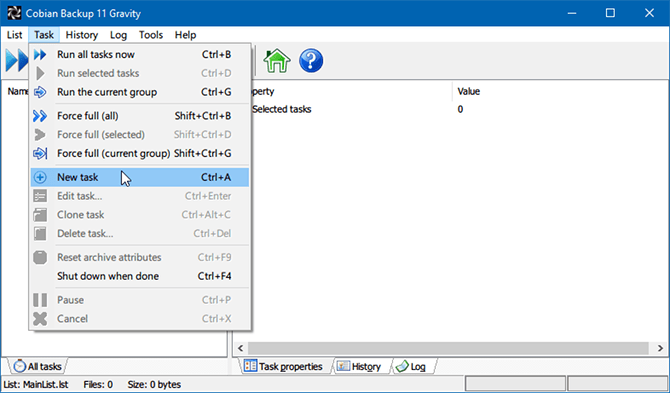
Task: Select the All tasks tab
Action: click(x=38, y=367)
